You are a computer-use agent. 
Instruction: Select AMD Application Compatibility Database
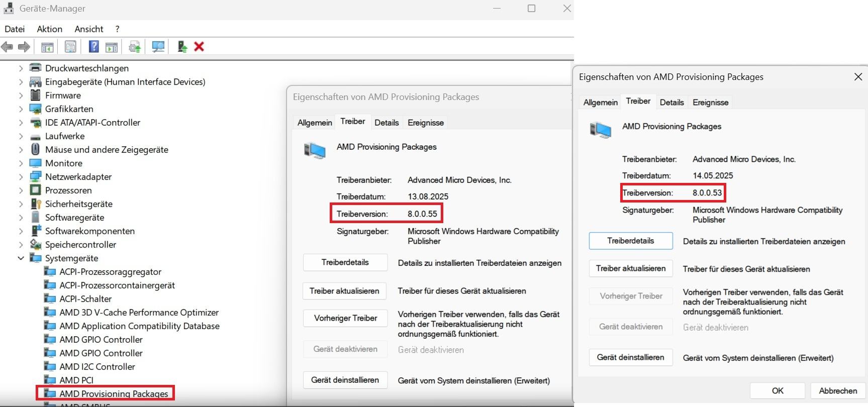point(139,326)
